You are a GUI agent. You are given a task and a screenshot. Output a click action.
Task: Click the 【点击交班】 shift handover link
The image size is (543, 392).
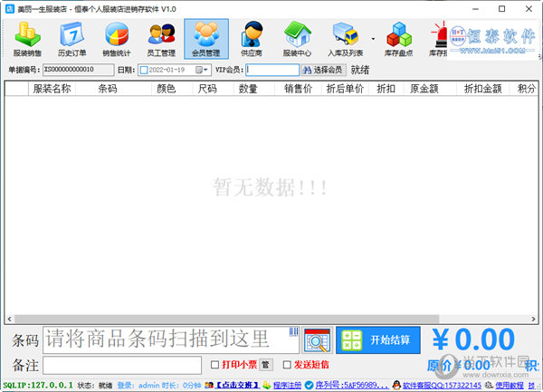pos(237,385)
